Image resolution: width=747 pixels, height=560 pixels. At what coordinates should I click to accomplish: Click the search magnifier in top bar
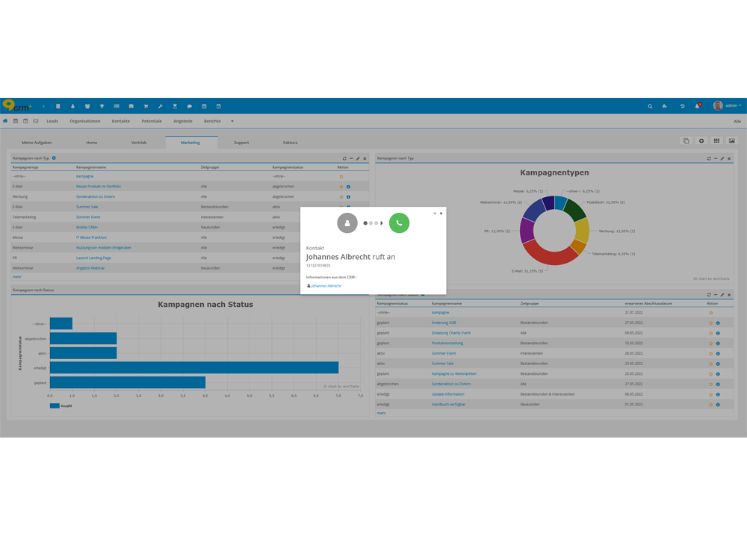(x=650, y=106)
